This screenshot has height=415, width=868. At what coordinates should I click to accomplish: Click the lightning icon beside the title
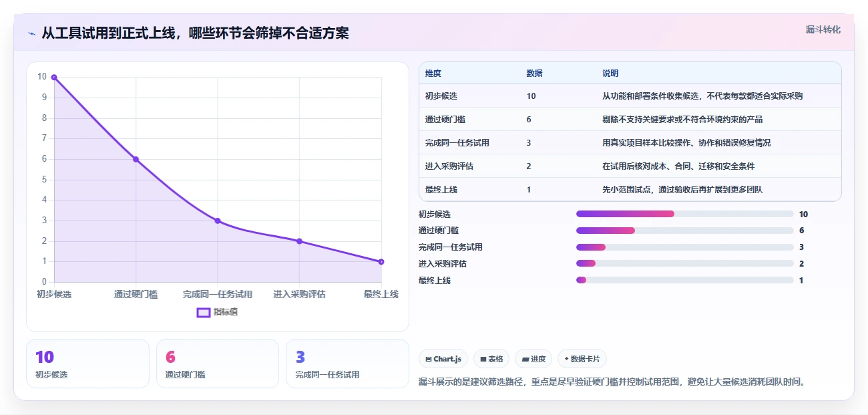31,33
